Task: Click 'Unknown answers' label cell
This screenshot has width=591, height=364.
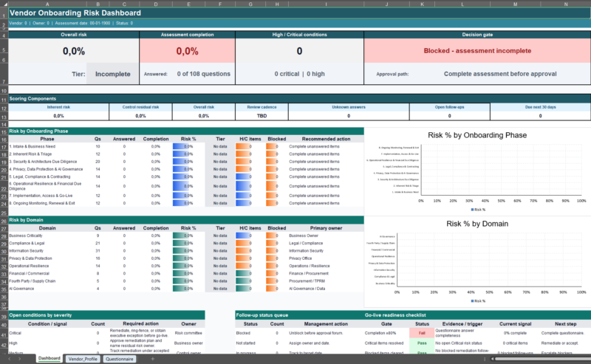Action: click(x=349, y=107)
